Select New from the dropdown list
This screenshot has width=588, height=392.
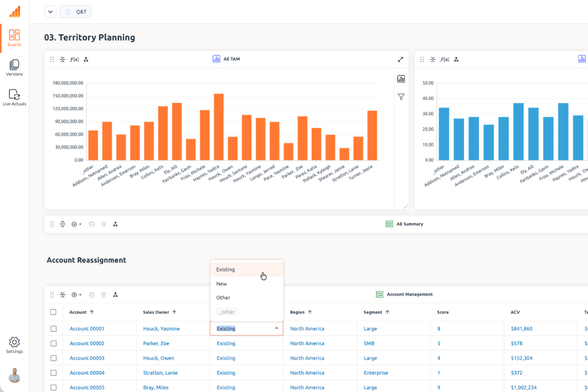pyautogui.click(x=247, y=284)
